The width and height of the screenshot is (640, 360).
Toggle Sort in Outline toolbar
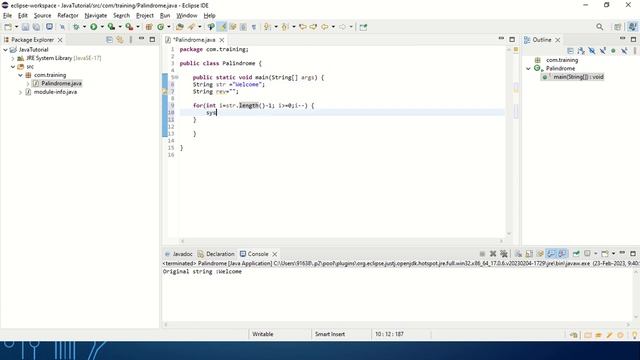(581, 51)
